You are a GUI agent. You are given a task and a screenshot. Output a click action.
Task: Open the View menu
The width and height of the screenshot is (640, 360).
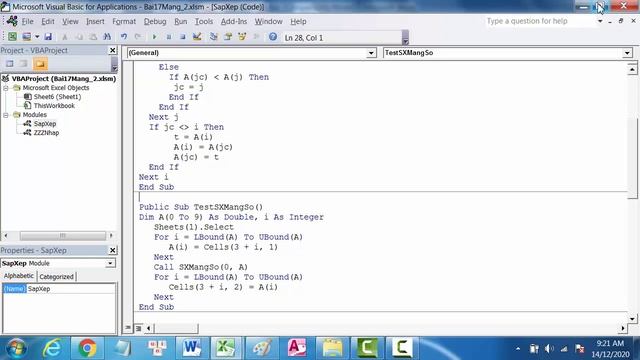click(70, 21)
